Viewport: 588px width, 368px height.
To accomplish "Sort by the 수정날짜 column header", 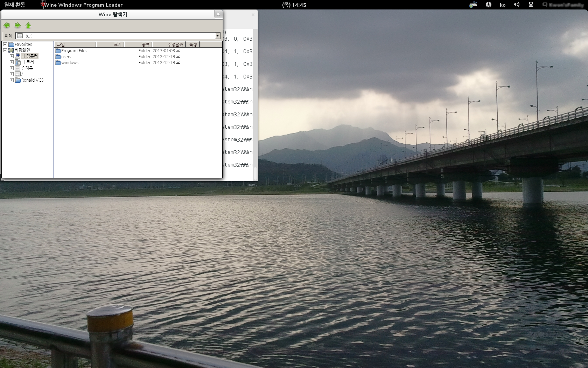I will [169, 45].
